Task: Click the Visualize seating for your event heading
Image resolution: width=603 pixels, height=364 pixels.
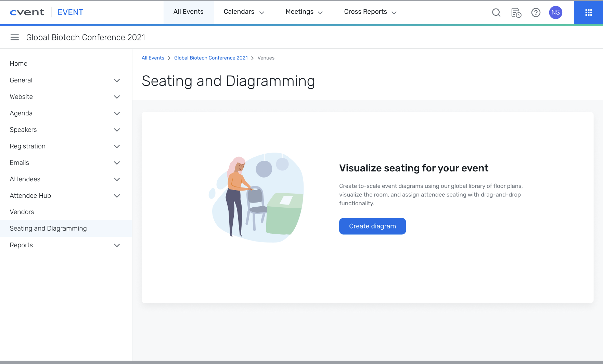Action: (414, 168)
